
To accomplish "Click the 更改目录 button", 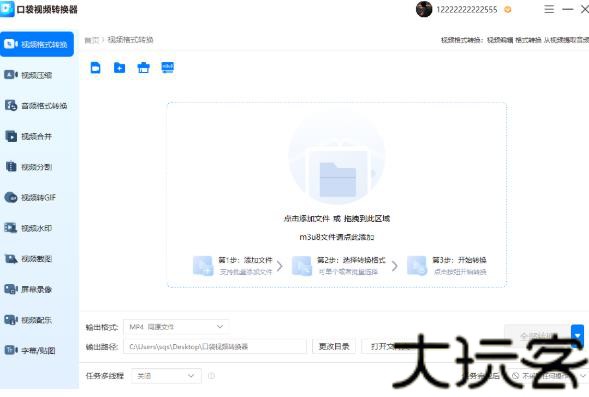I will [x=334, y=347].
